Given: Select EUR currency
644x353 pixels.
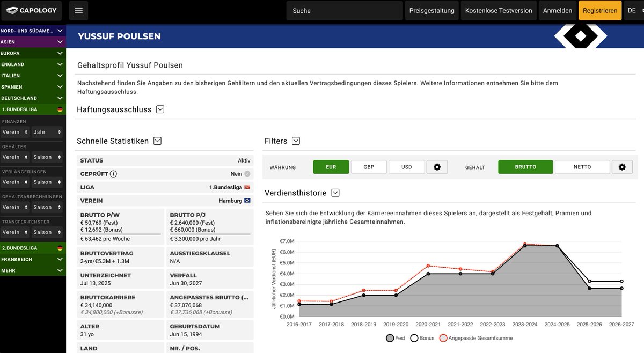Looking at the screenshot, I should 331,167.
